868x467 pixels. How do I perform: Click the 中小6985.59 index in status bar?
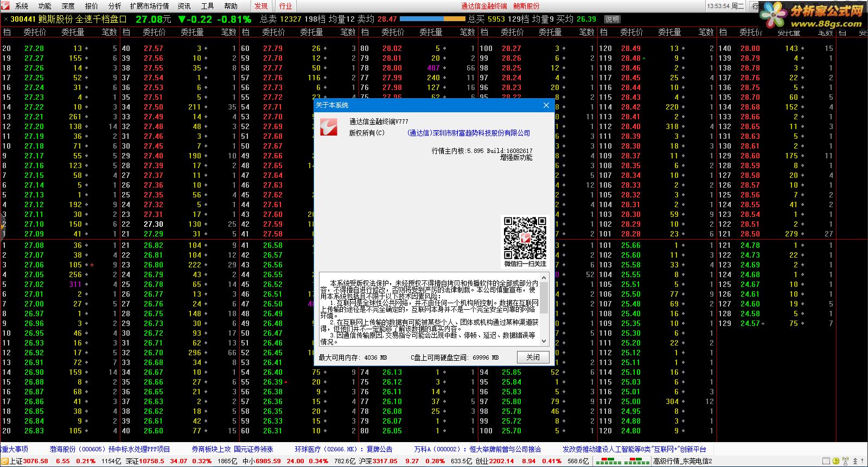coord(261,461)
